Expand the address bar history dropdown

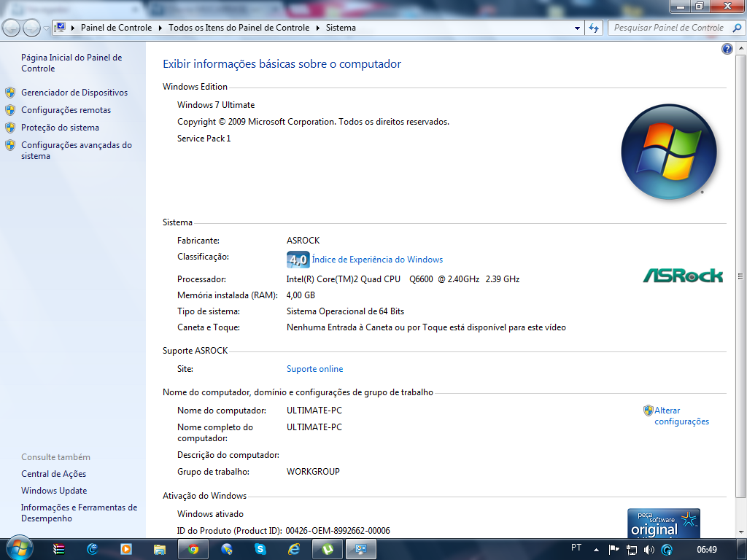(x=577, y=28)
